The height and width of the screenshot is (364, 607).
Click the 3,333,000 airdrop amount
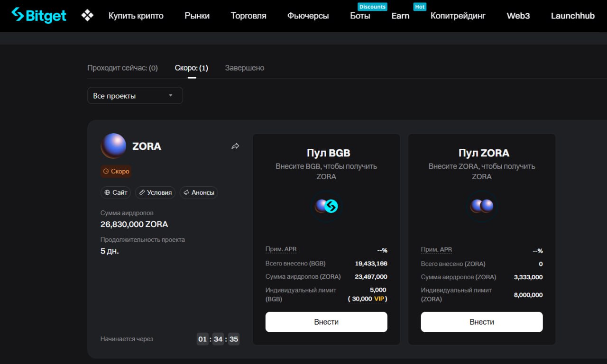click(x=528, y=277)
